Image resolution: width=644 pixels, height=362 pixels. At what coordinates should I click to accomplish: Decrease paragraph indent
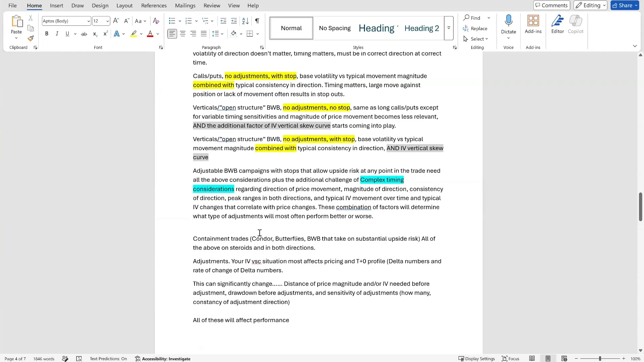click(223, 21)
